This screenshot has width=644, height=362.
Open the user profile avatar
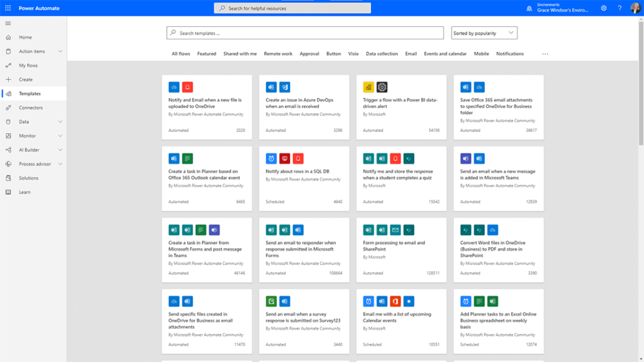pyautogui.click(x=635, y=8)
